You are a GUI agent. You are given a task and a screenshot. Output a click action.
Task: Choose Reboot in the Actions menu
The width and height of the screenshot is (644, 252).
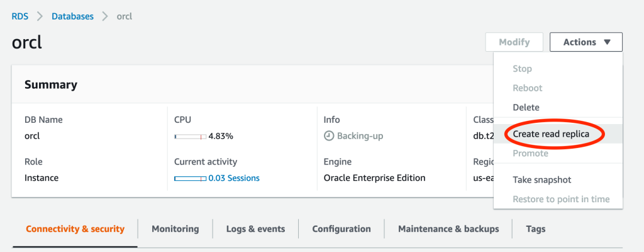(527, 88)
